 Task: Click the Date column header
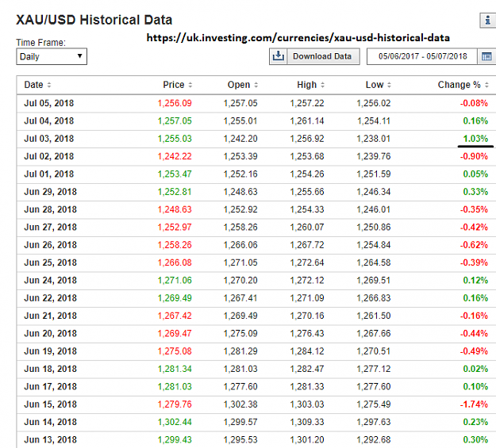(x=33, y=85)
